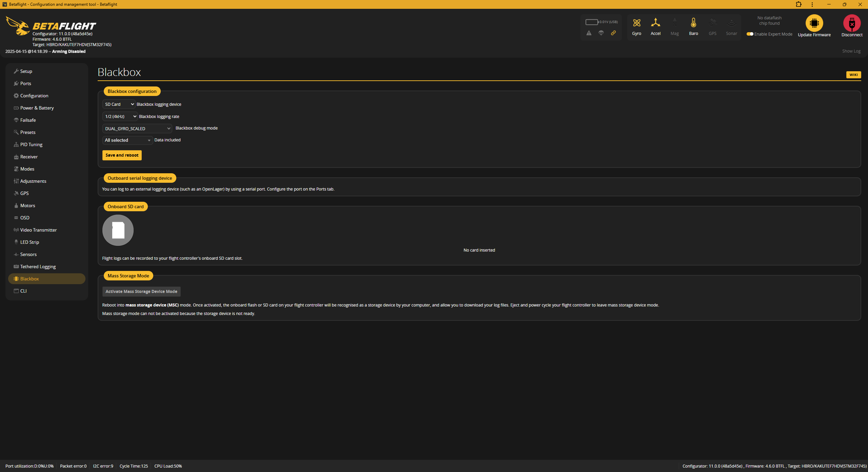Click the Update Firmware chip icon

(814, 23)
